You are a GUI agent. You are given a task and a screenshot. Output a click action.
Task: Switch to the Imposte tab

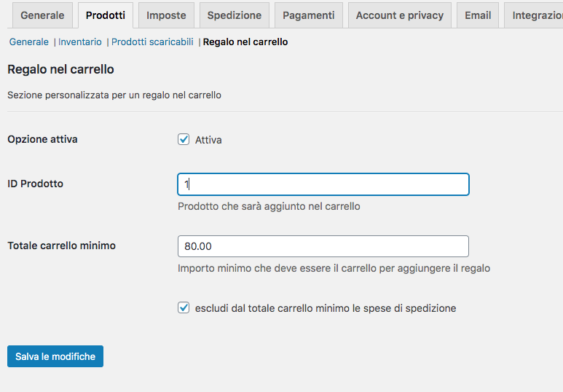click(x=166, y=15)
